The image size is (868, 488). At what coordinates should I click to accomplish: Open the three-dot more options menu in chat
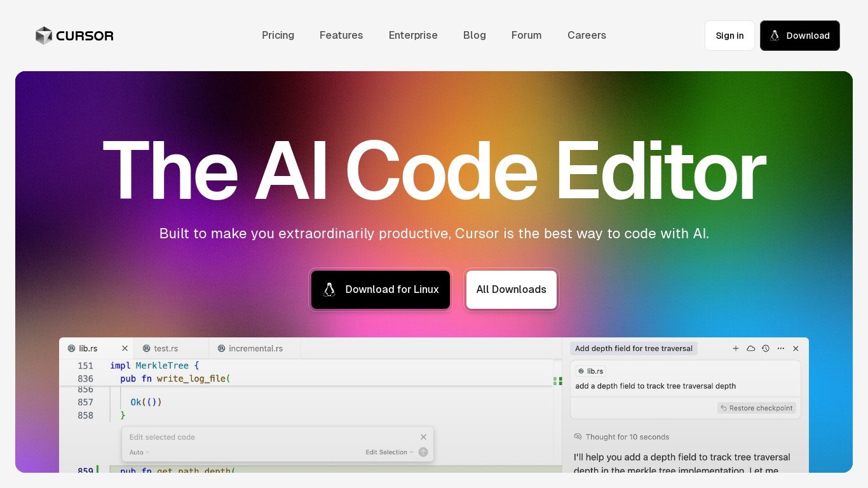(x=781, y=348)
